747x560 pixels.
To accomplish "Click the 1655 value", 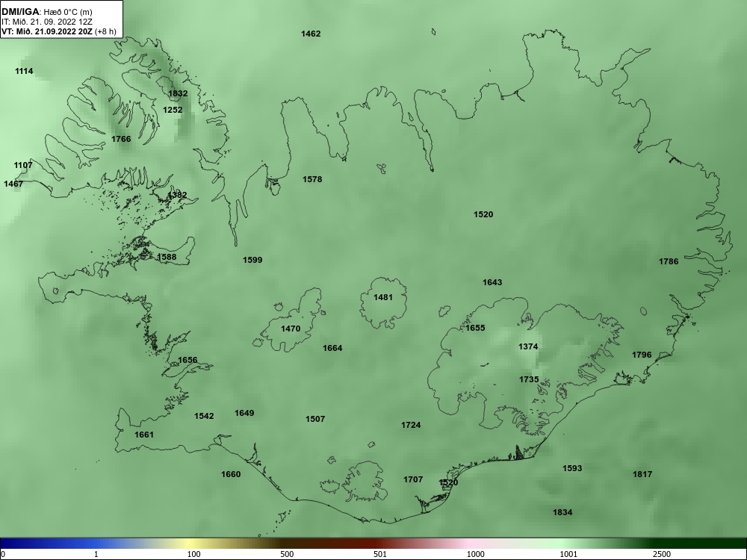I will tap(475, 328).
